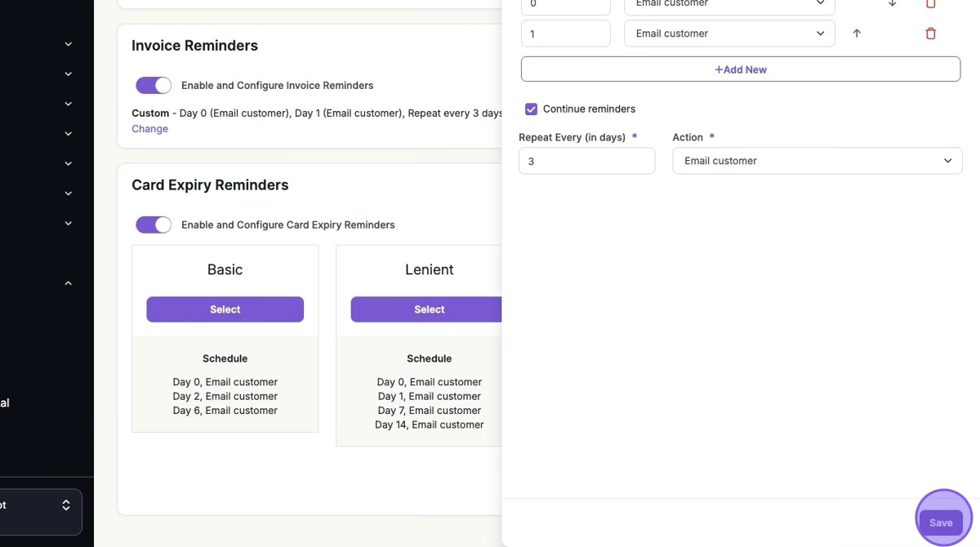Open the workspace switcher up-down arrows
The image size is (980, 547).
click(66, 505)
